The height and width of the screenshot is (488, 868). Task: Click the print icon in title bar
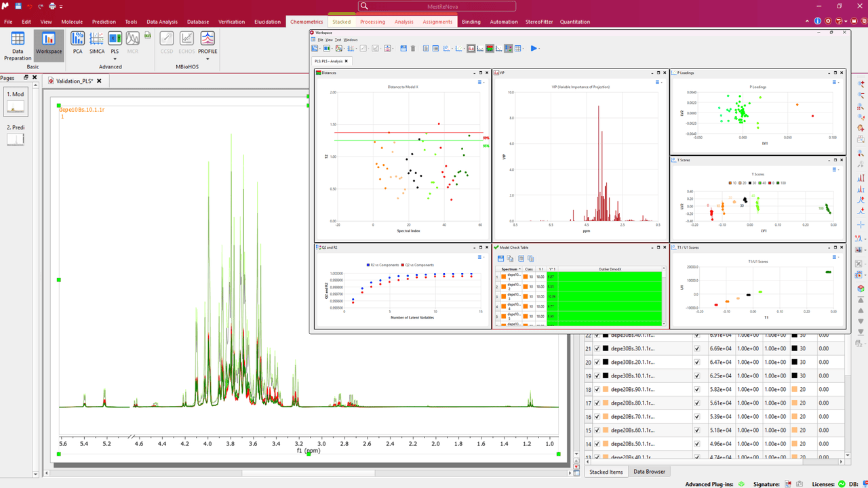click(x=52, y=6)
